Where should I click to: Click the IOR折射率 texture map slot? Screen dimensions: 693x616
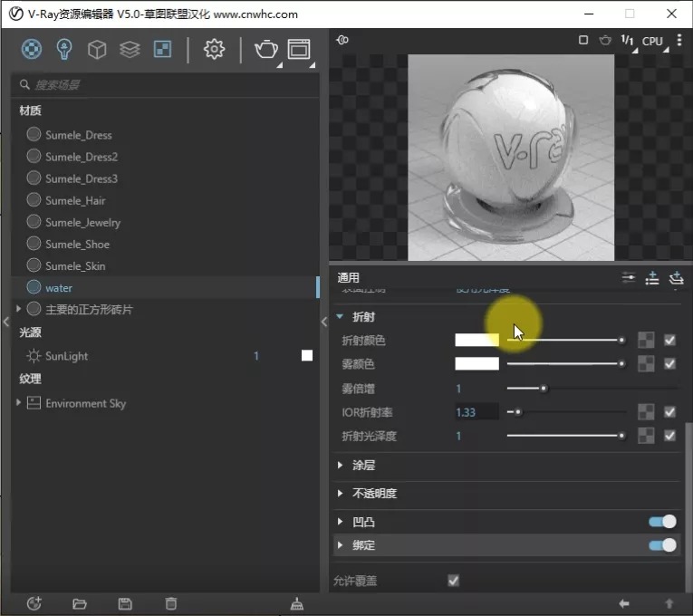646,412
